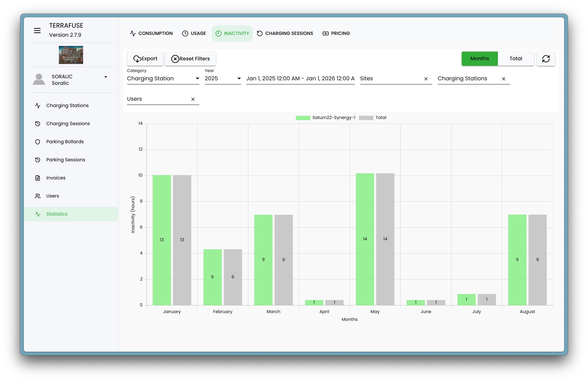Open the Pricing tab
This screenshot has height=382, width=588.
click(x=336, y=33)
